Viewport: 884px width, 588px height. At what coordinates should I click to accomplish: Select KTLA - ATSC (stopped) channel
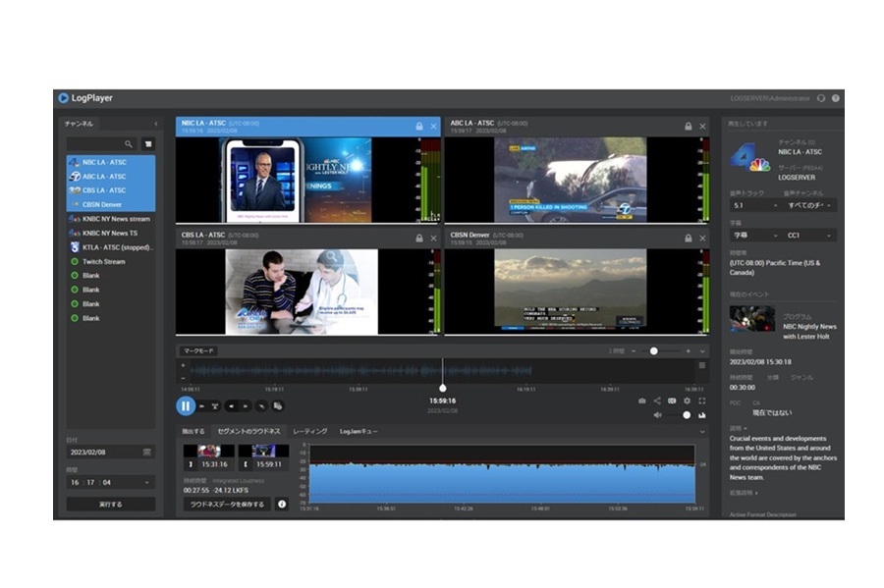pos(111,247)
